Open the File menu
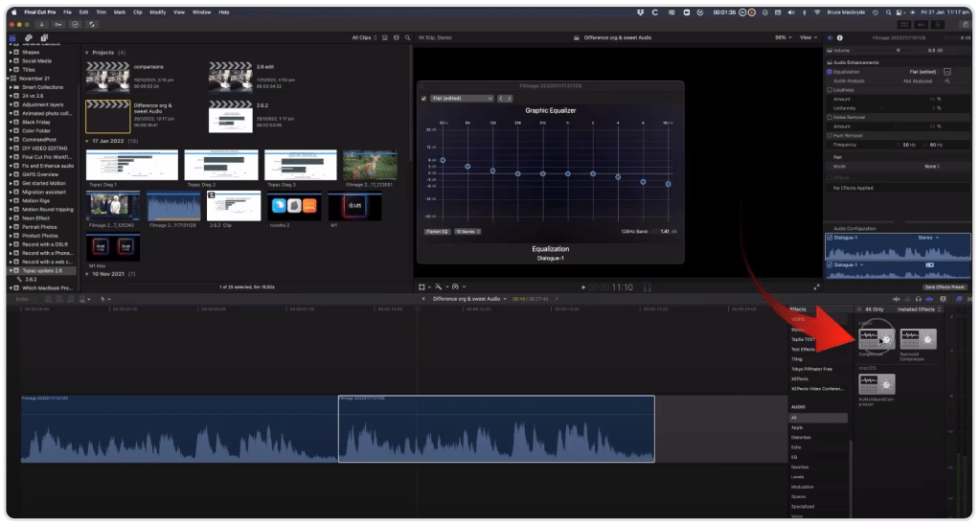This screenshot has width=980, height=526. coord(67,11)
